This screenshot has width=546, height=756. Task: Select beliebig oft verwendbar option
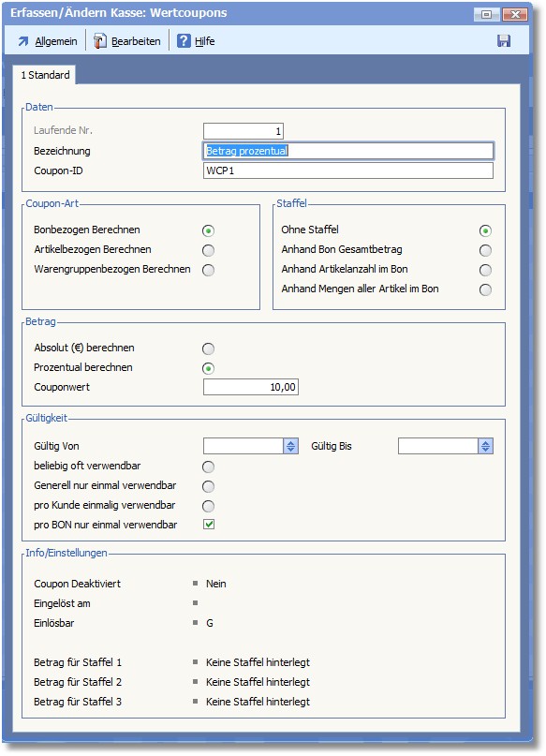point(208,467)
